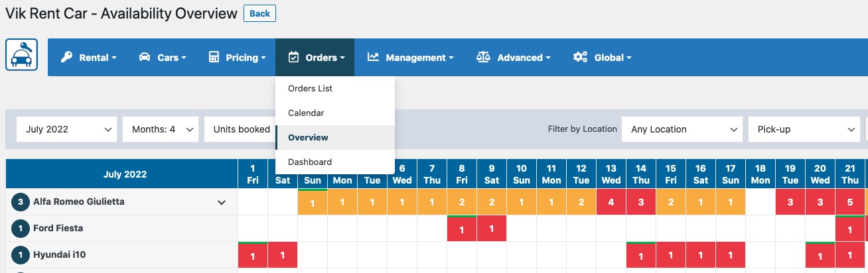Click Alfa Romeo cell for Tue 19
Image resolution: width=868 pixels, height=273 pixels.
[790, 202]
